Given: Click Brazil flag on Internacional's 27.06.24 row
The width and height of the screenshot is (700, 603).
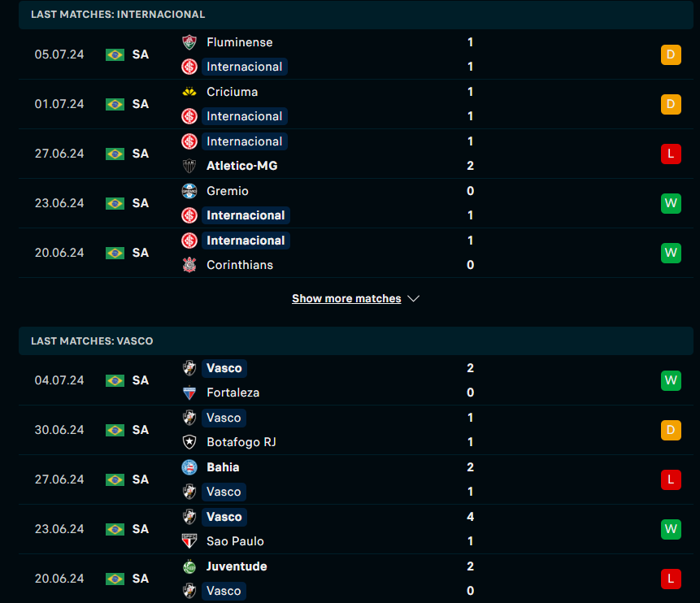Looking at the screenshot, I should (115, 154).
